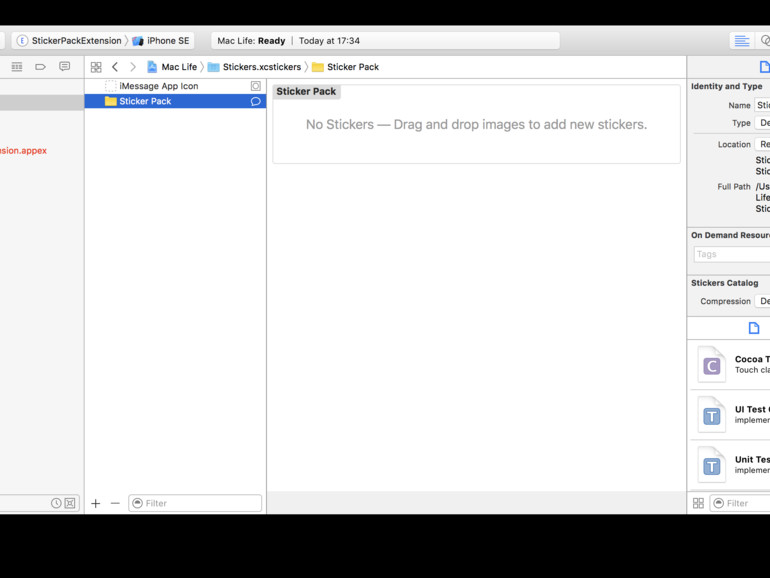Go back with the left chevron
This screenshot has width=770, height=578.
(x=115, y=67)
